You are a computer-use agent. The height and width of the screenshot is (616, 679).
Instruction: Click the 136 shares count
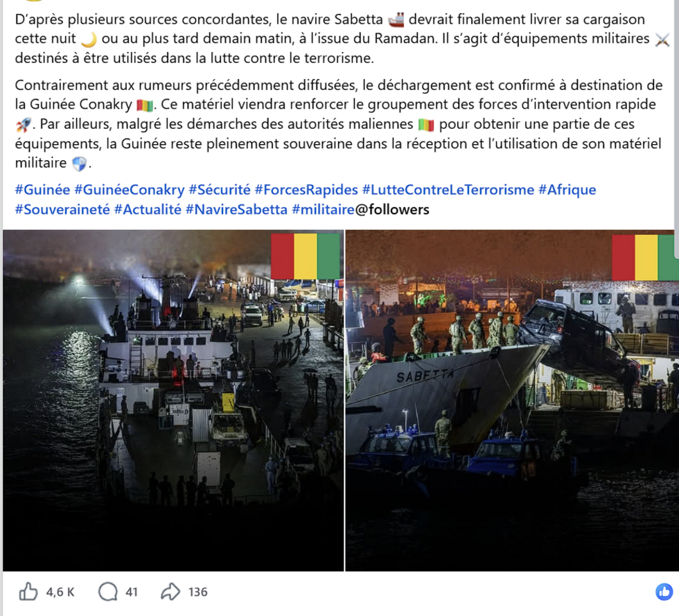pos(198,592)
